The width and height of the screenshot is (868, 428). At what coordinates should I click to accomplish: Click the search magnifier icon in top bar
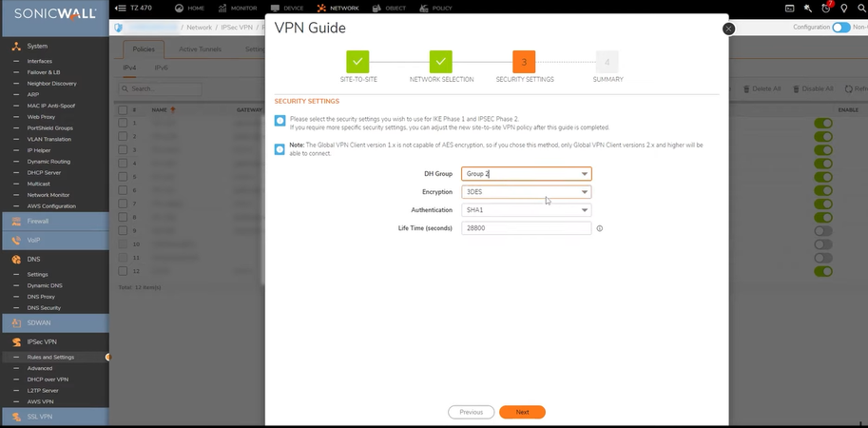(x=861, y=9)
